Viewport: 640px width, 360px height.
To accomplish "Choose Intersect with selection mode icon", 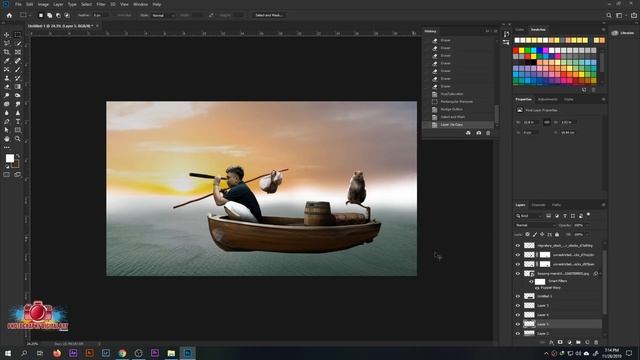I will tap(67, 15).
